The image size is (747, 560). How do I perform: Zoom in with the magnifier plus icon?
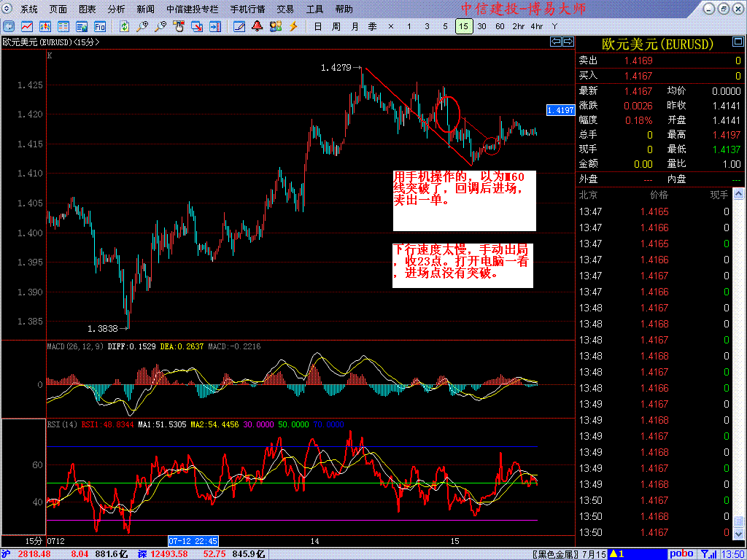[x=142, y=26]
